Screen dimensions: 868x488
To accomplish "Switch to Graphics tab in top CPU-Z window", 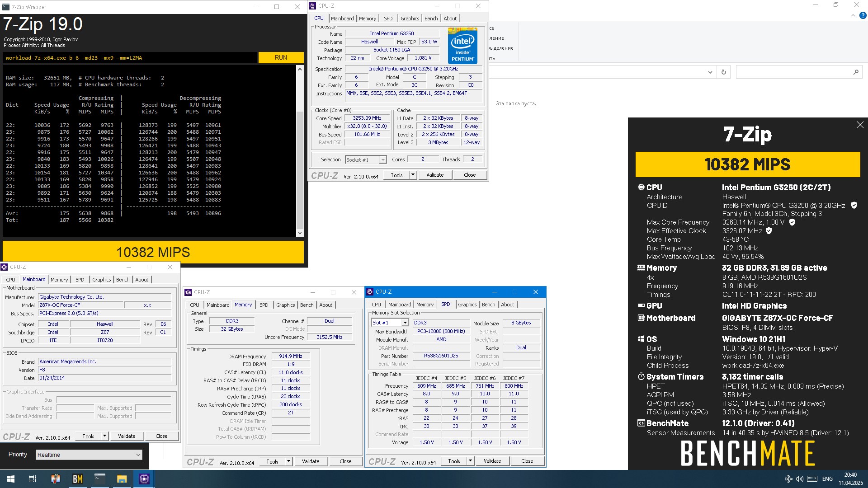I will tap(410, 19).
